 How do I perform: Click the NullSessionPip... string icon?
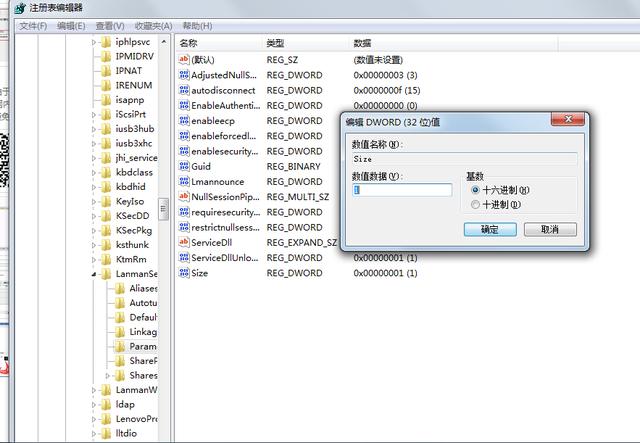tap(184, 197)
